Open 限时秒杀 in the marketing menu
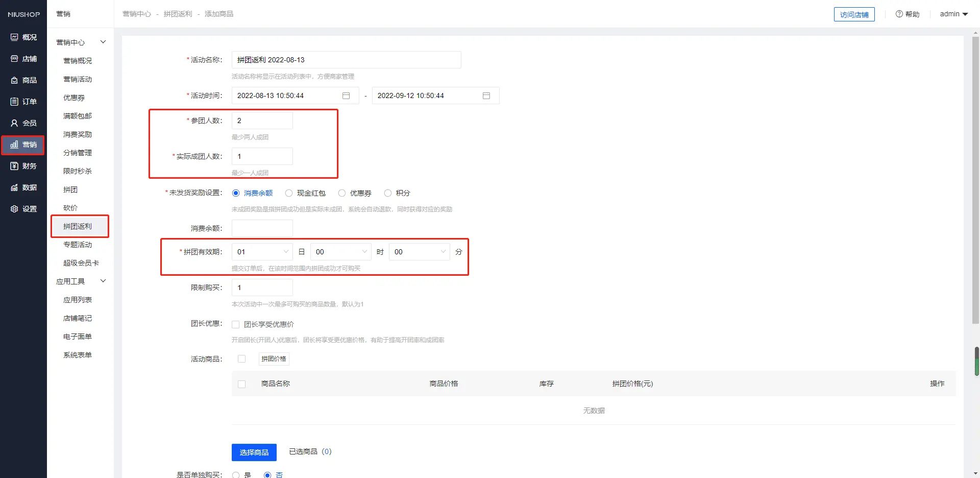Screen dimensions: 980x478 tap(78, 171)
